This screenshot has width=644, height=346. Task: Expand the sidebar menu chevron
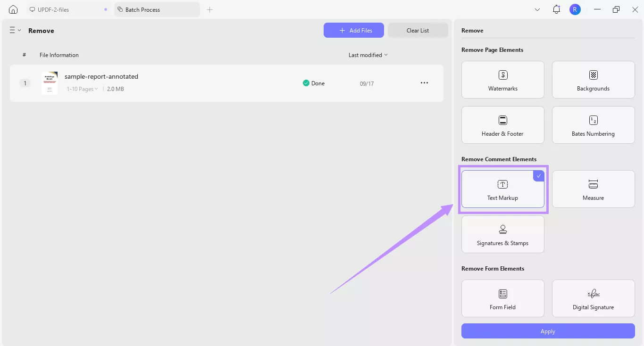tap(18, 30)
